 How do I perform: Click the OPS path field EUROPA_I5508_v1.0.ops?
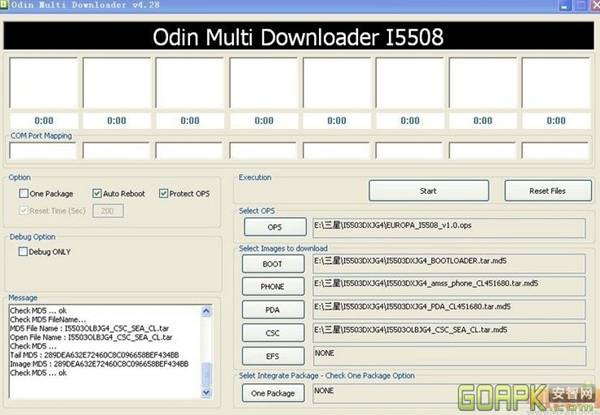[449, 228]
